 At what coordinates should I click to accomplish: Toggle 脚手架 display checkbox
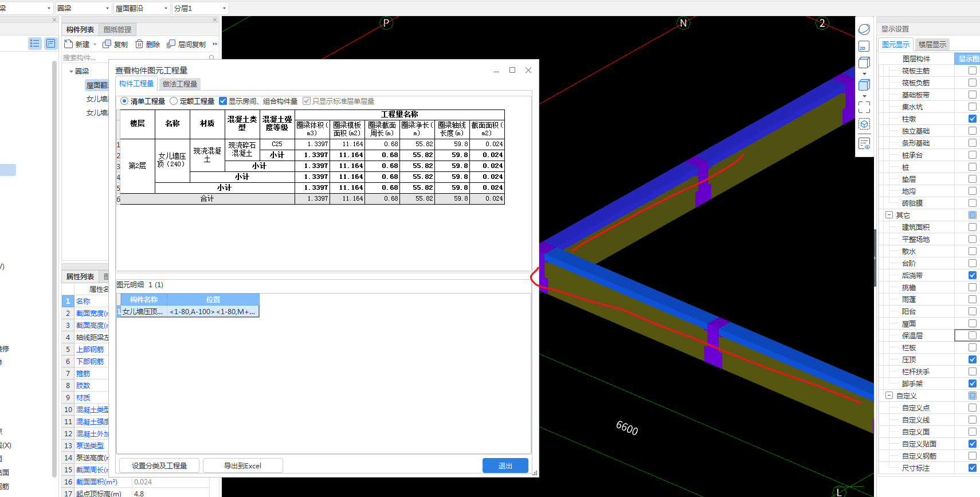(973, 383)
